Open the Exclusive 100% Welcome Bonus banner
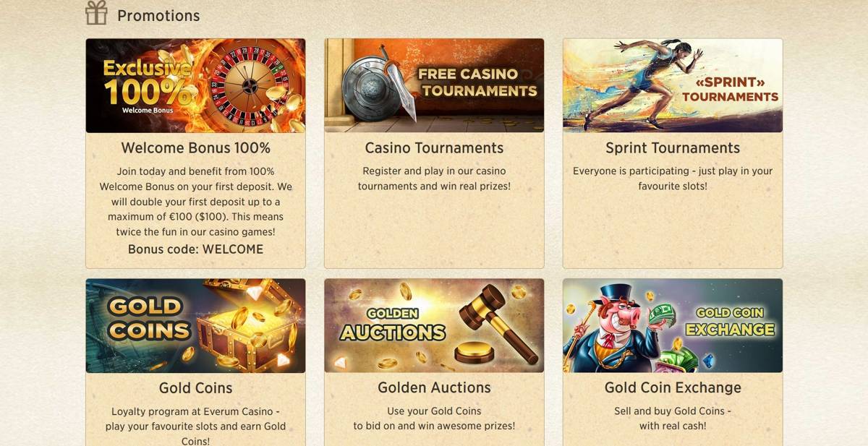This screenshot has height=446, width=868. 195,85
